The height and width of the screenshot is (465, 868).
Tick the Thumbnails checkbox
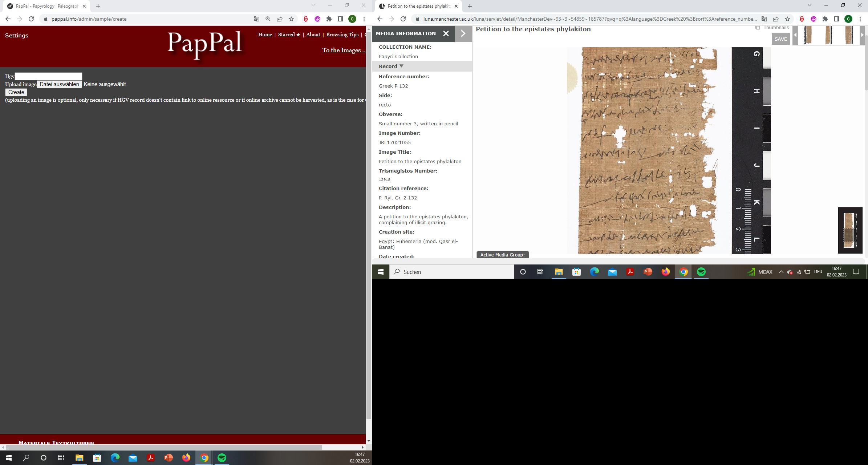coord(758,28)
